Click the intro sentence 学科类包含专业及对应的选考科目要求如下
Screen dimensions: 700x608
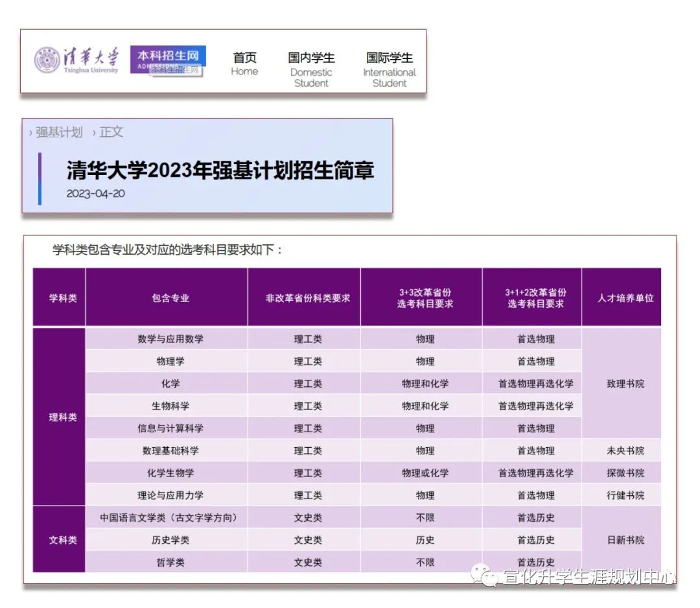click(x=167, y=250)
